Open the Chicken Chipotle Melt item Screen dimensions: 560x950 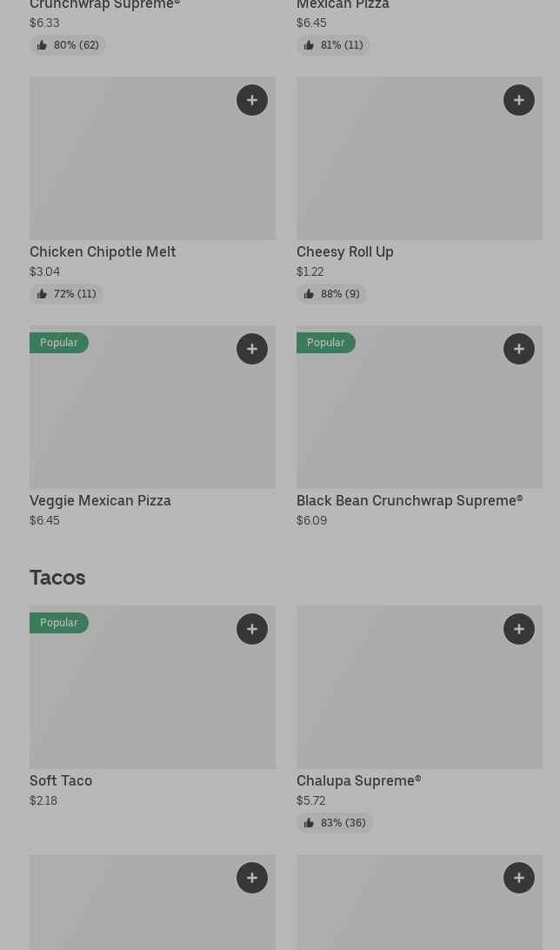click(103, 251)
